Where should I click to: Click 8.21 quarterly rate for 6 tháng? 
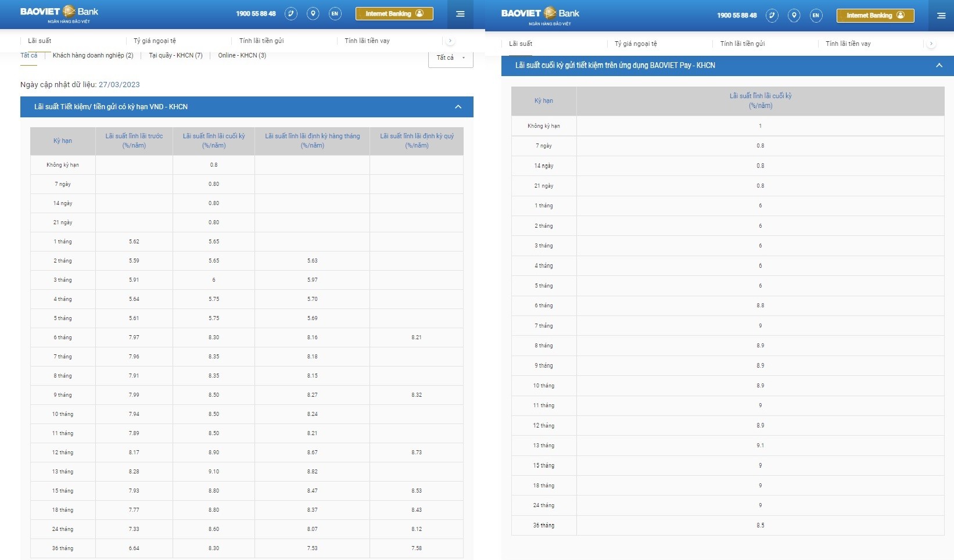417,338
